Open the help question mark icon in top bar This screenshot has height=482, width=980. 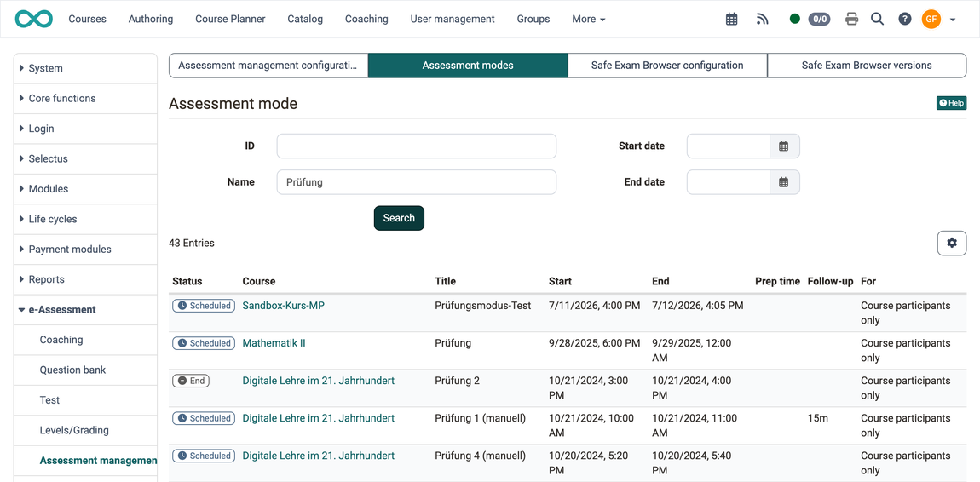click(x=905, y=20)
